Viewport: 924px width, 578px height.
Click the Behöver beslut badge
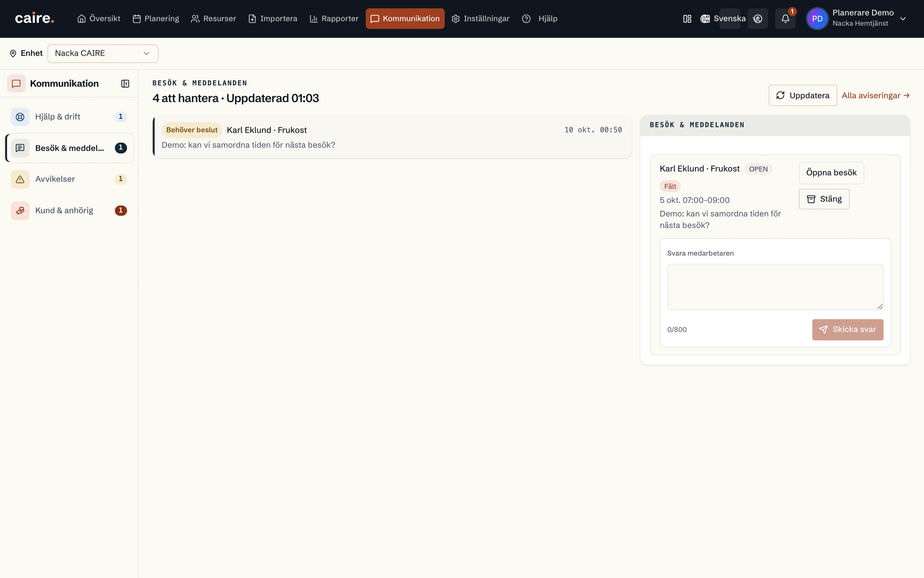(x=192, y=130)
